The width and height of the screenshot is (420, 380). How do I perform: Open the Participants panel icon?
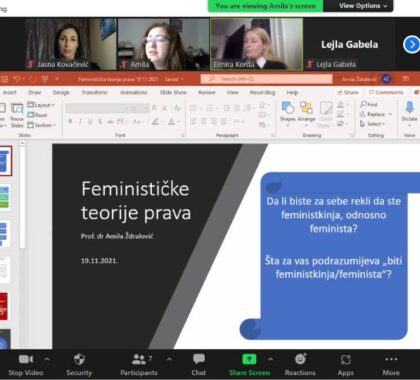point(139,359)
